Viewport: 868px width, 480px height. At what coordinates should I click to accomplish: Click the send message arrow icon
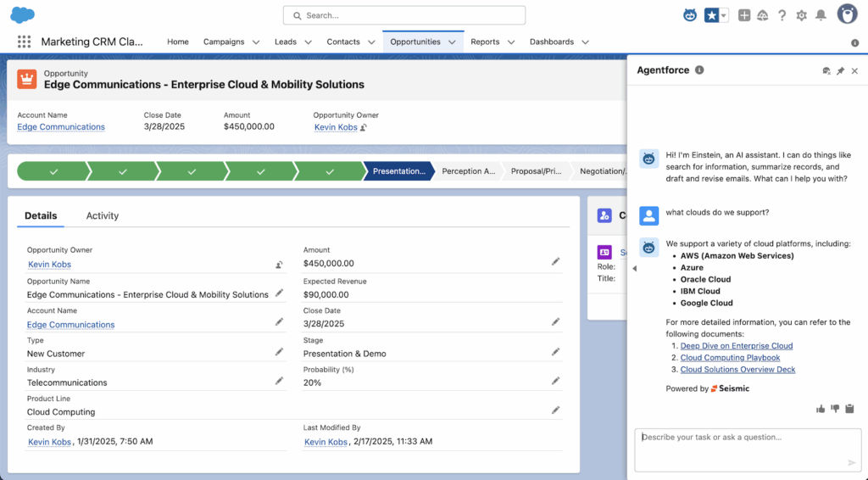[x=851, y=462]
